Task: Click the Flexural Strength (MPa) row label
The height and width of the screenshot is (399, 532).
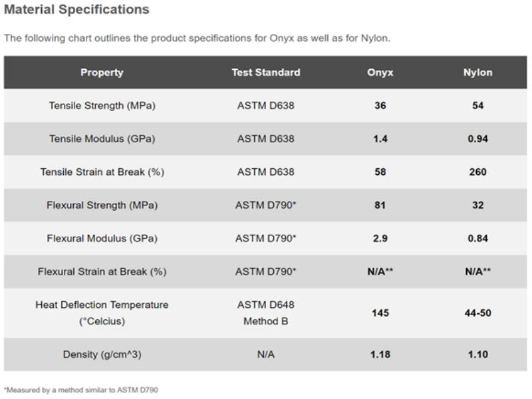Action: click(x=102, y=205)
